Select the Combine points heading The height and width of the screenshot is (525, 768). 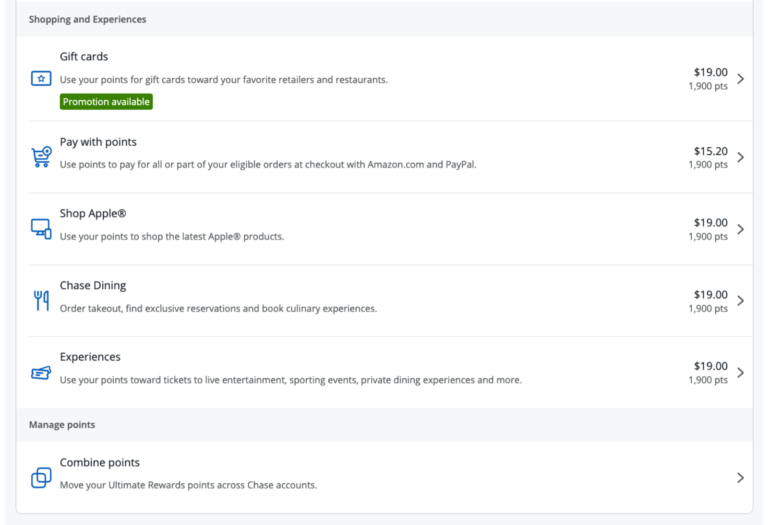point(99,462)
